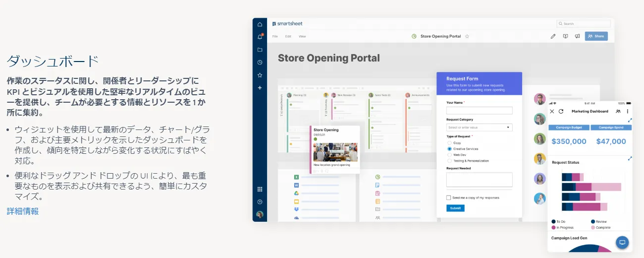Click the Google Slides yellow icon

click(296, 201)
